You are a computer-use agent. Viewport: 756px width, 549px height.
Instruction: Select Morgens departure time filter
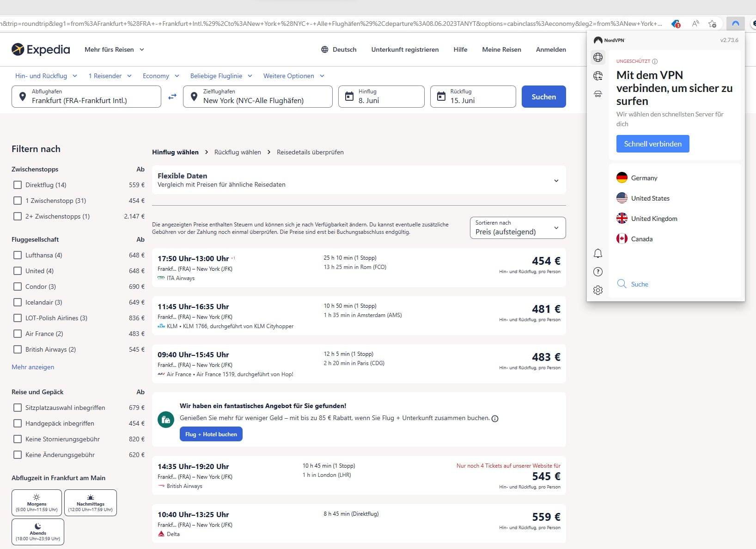pos(37,502)
